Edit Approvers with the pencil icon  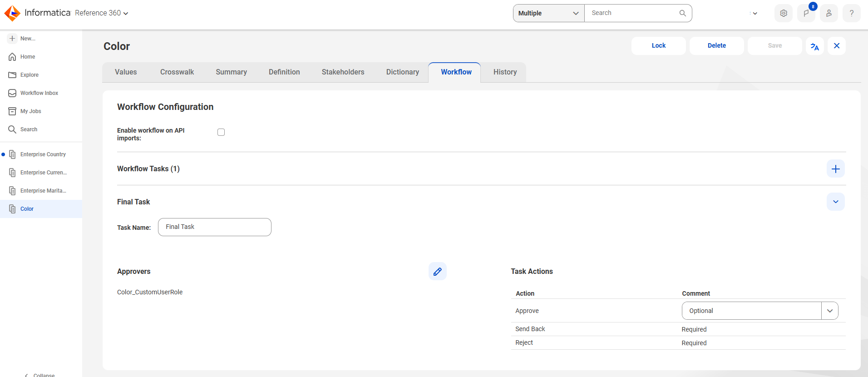(x=438, y=271)
